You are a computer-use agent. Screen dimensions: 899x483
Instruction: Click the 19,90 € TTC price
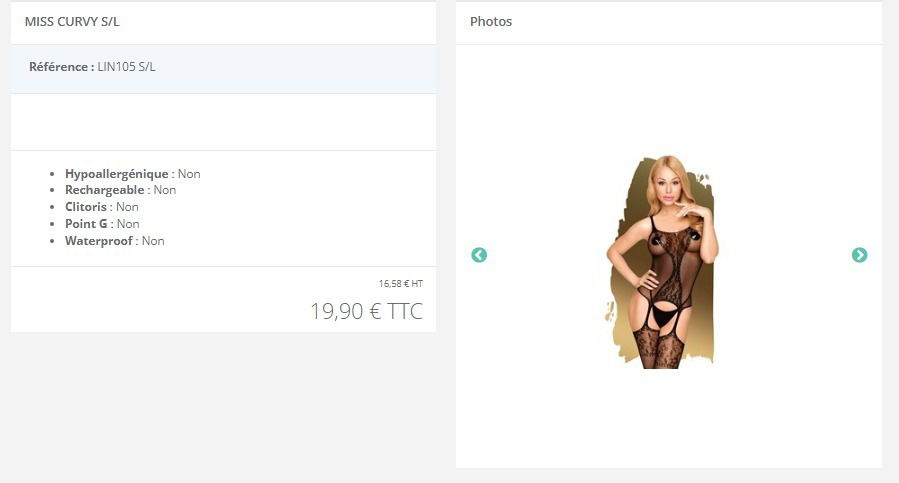pyautogui.click(x=366, y=311)
